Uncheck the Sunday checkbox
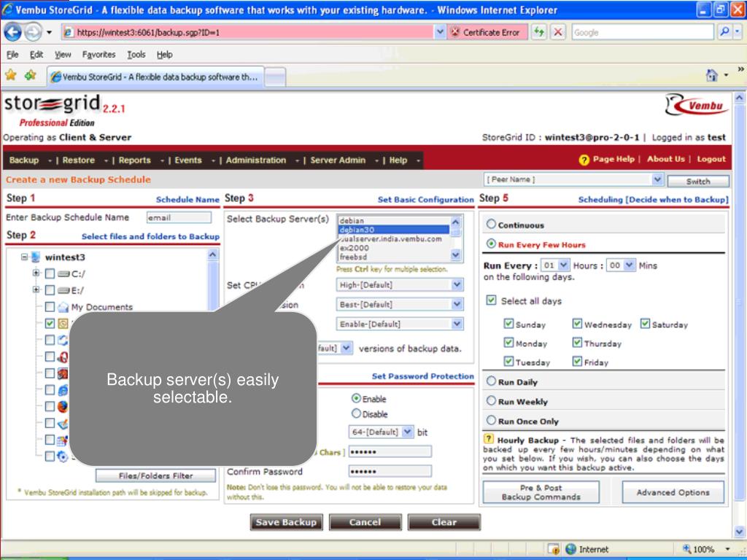The image size is (747, 560). (508, 323)
